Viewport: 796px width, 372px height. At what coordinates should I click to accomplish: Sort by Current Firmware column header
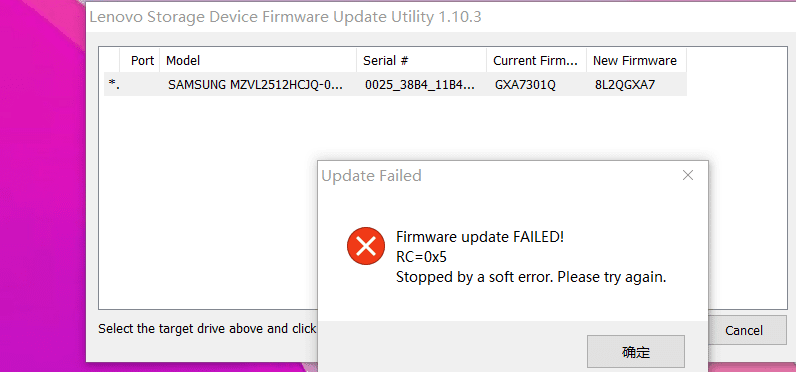537,61
